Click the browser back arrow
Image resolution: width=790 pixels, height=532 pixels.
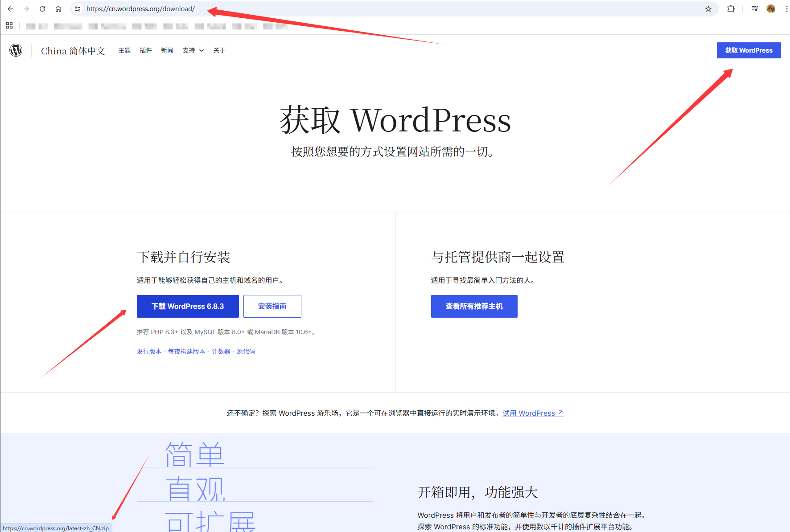pos(10,9)
